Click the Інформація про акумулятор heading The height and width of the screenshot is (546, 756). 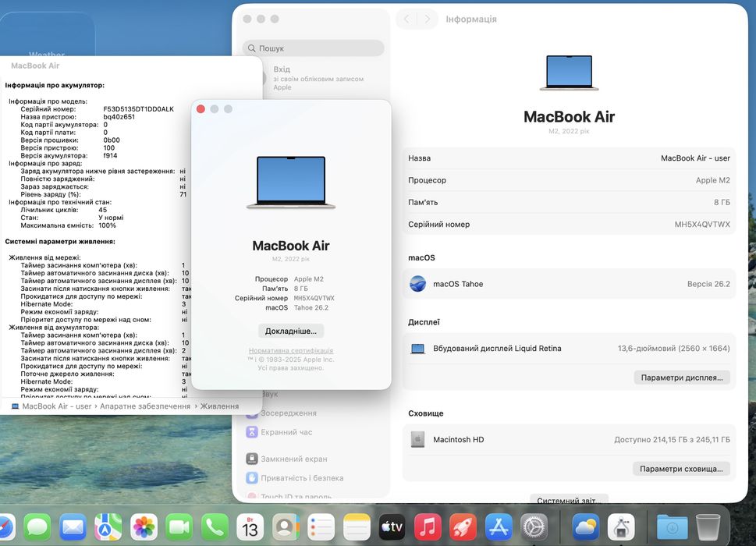[55, 85]
